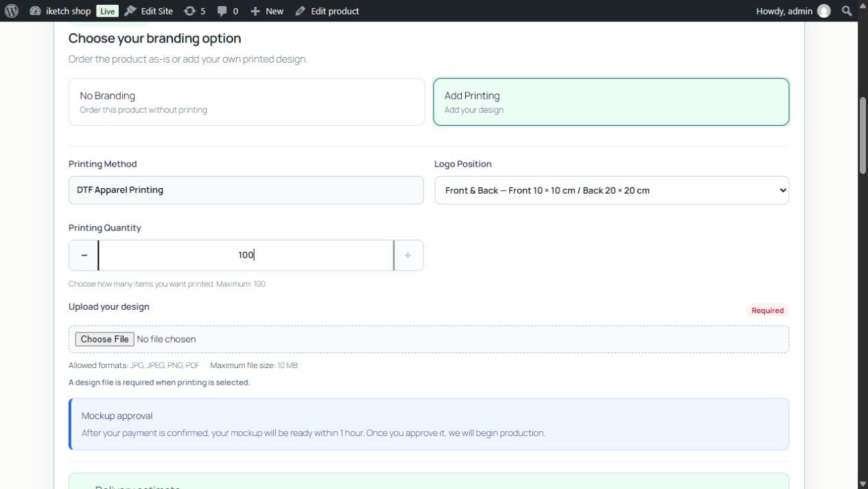Open Edit Site in admin bar
The width and height of the screenshot is (868, 489).
click(x=149, y=11)
